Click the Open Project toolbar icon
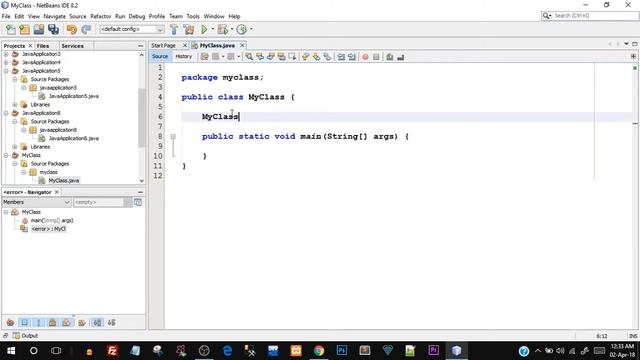640x360 pixels. [x=39, y=29]
